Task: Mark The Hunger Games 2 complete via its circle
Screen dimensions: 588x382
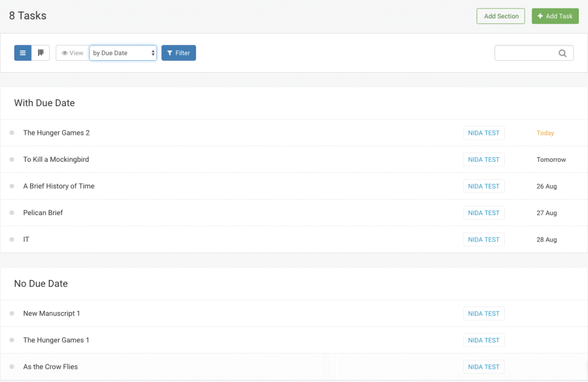Action: [13, 132]
